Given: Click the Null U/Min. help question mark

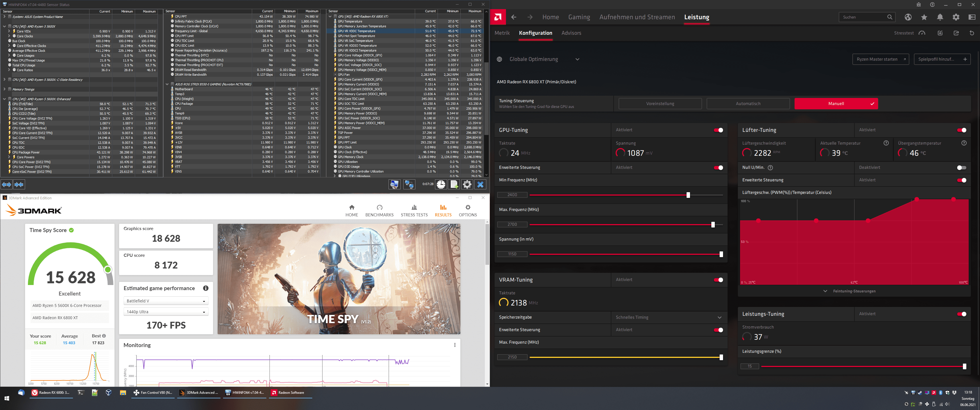Looking at the screenshot, I should coord(770,168).
